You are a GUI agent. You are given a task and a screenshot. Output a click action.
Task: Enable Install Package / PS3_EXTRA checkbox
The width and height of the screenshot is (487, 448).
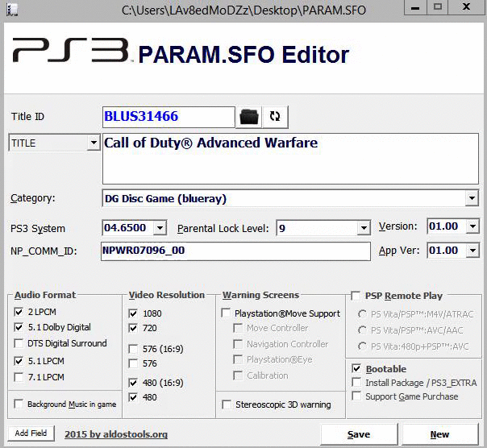356,383
